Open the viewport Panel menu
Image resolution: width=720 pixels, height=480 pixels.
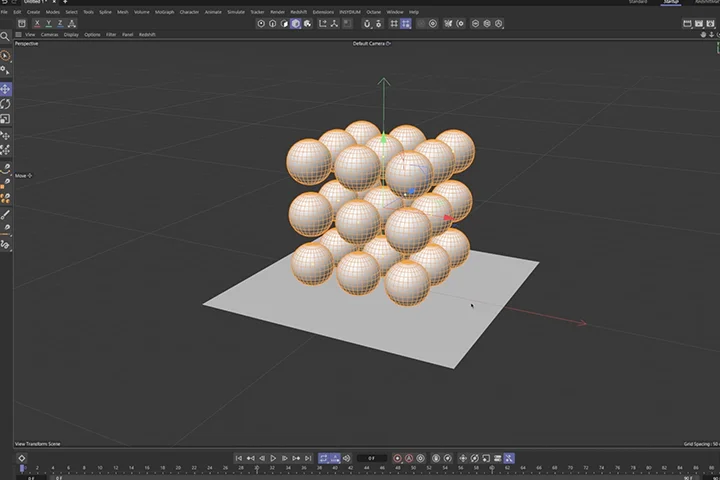pos(128,34)
